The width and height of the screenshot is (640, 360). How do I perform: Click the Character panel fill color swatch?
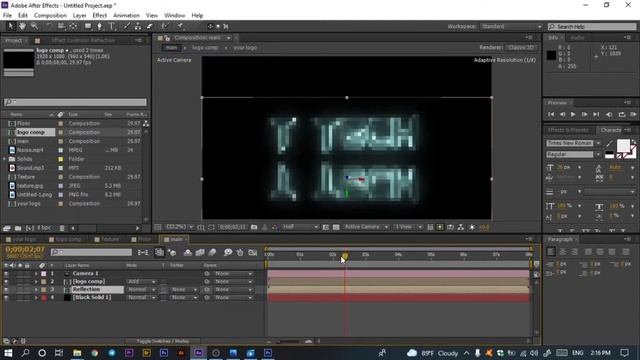(623, 145)
